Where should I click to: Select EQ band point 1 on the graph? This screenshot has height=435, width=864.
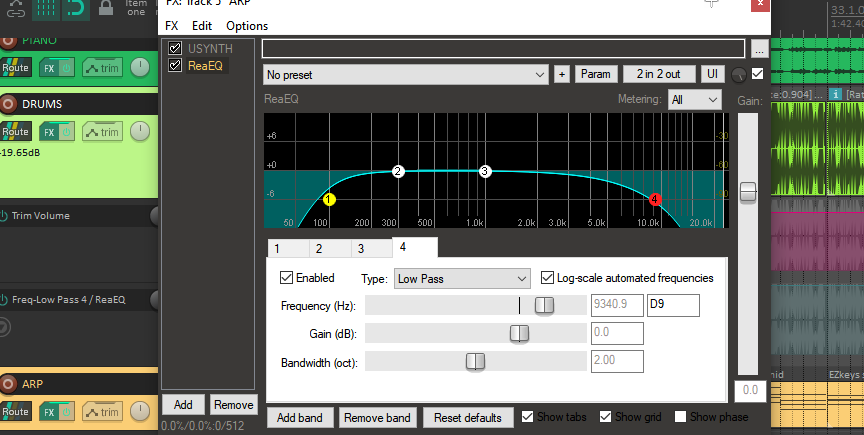[329, 200]
